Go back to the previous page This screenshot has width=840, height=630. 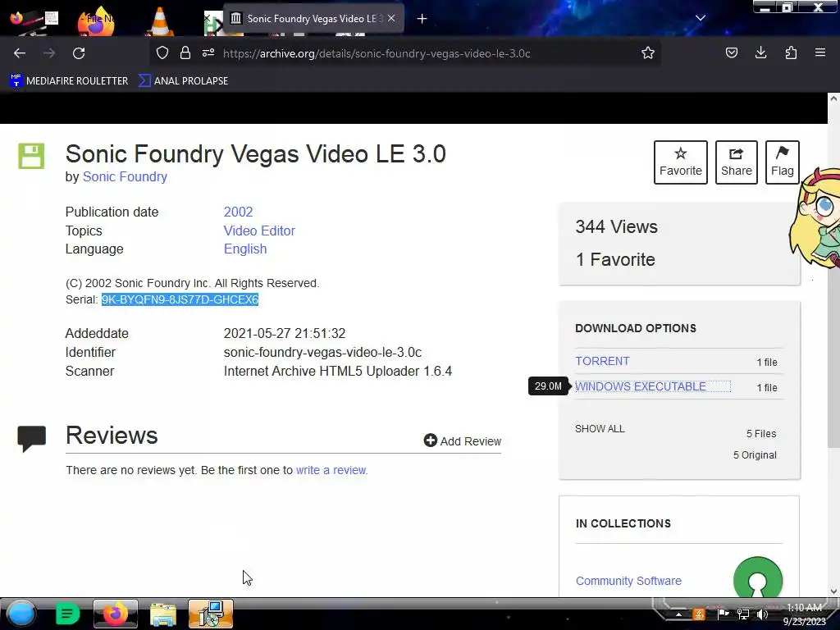click(x=20, y=53)
